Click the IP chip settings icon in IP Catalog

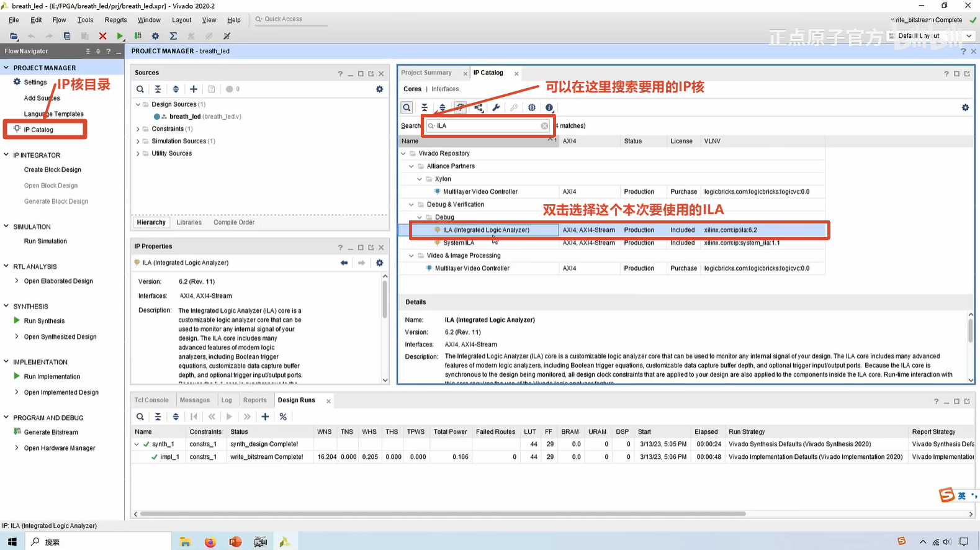point(532,107)
